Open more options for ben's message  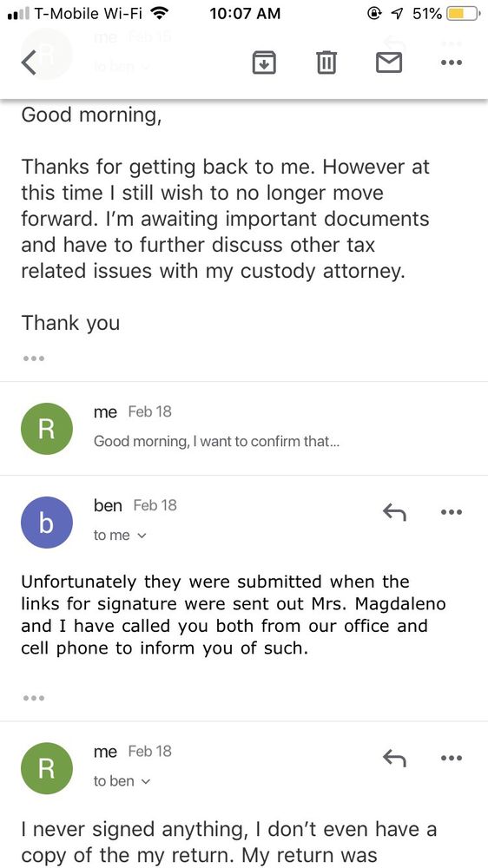pyautogui.click(x=452, y=513)
